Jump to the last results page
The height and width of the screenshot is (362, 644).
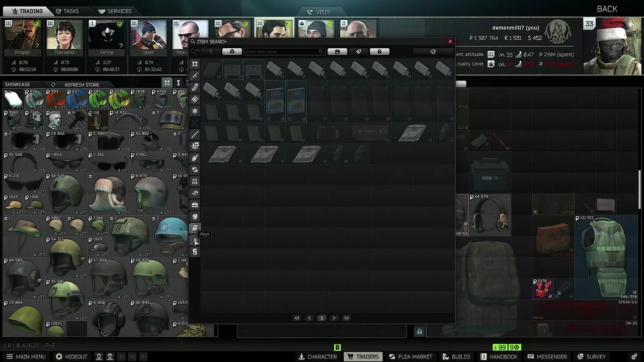coord(346,318)
